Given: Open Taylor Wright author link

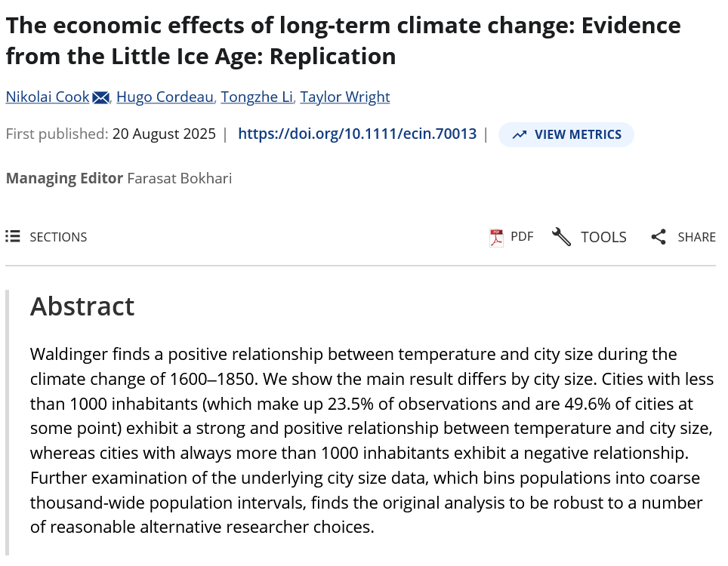Looking at the screenshot, I should click(x=344, y=97).
